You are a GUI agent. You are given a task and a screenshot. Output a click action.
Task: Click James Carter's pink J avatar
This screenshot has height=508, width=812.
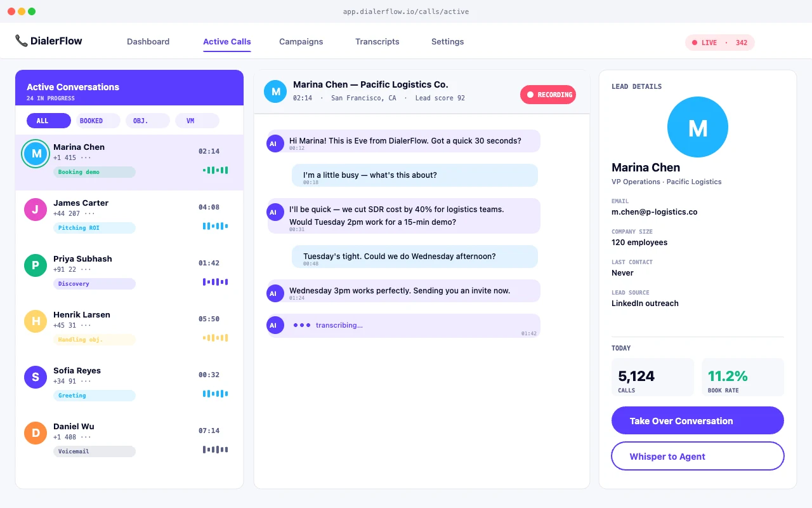tap(36, 210)
